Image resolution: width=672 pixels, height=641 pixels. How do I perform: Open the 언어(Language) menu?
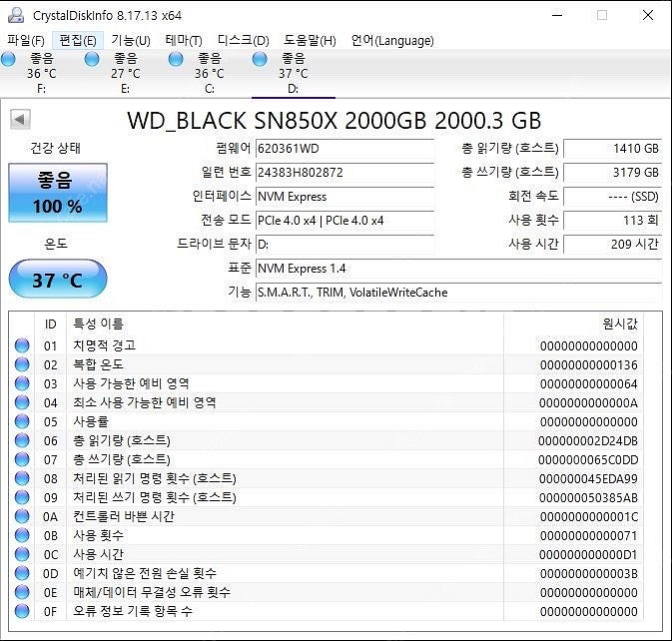[392, 41]
